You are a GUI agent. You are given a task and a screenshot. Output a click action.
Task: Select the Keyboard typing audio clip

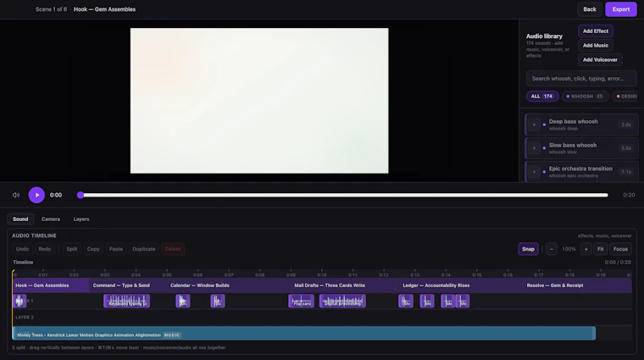[126, 302]
